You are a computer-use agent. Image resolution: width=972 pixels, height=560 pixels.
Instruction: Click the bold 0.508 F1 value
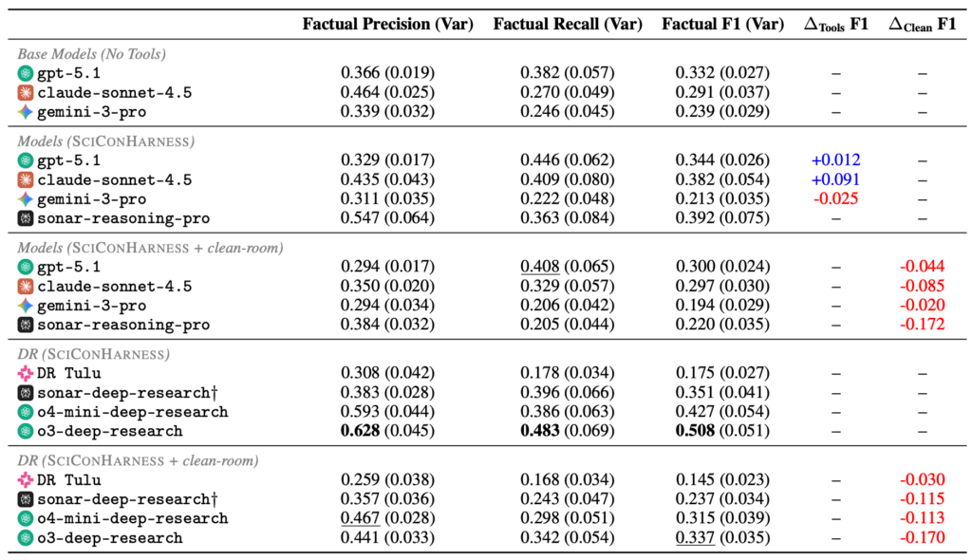[695, 430]
